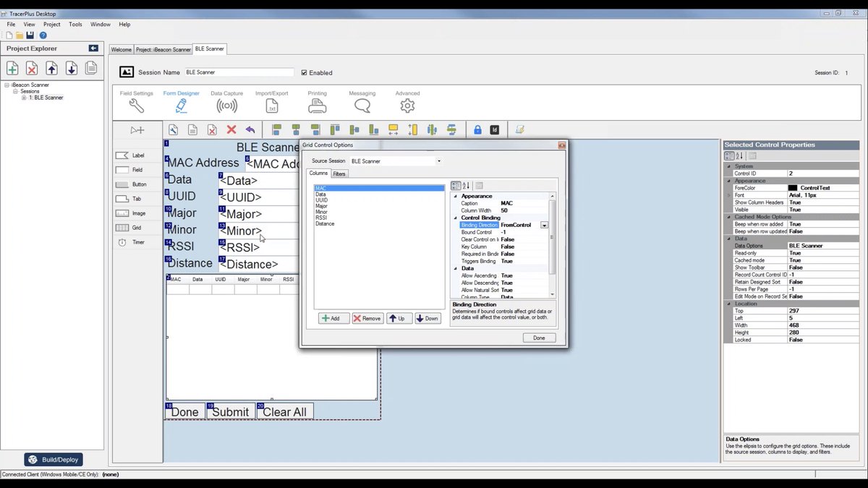
Task: Open the File menu
Action: tap(12, 24)
